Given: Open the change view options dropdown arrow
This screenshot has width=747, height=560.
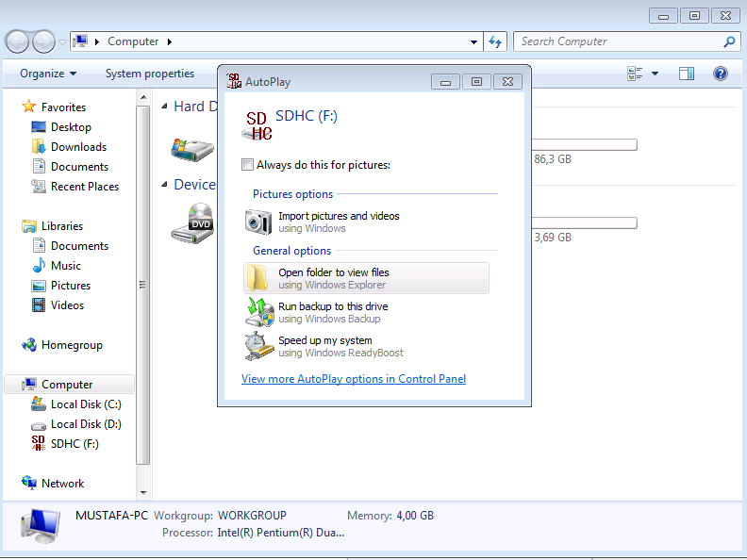Looking at the screenshot, I should pos(655,74).
